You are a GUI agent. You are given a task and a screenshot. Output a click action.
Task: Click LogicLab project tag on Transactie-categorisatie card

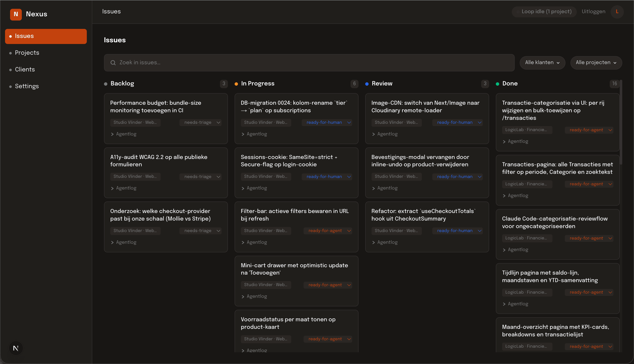coord(527,130)
